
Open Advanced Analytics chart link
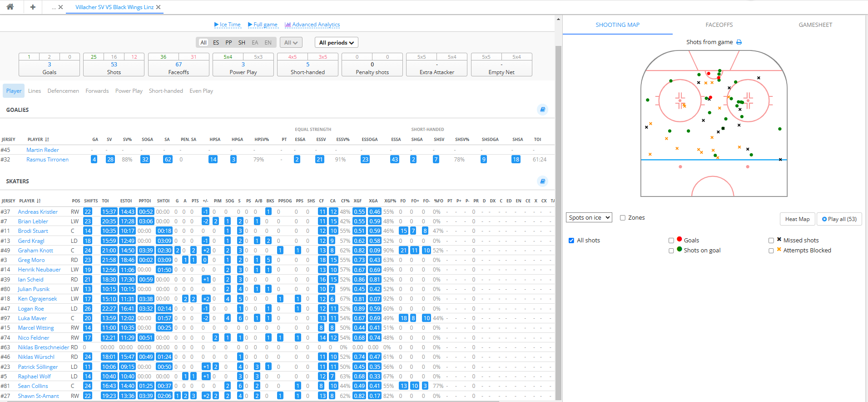[x=312, y=25]
